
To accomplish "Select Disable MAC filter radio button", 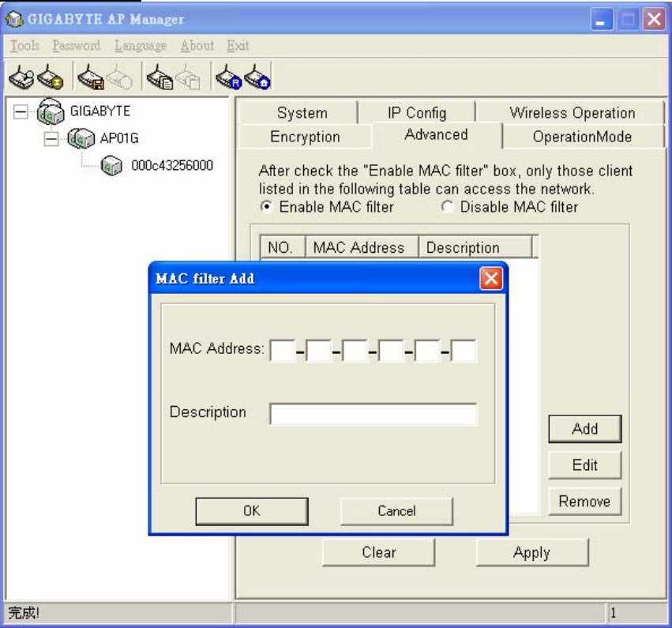I will tap(448, 207).
